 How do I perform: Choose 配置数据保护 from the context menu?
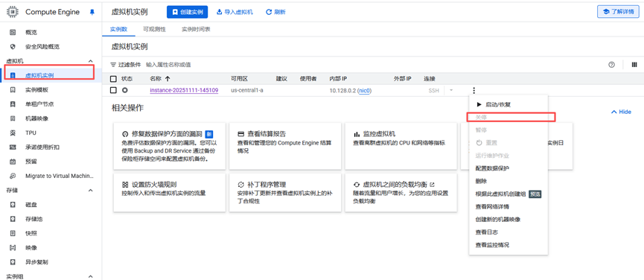(x=508, y=168)
